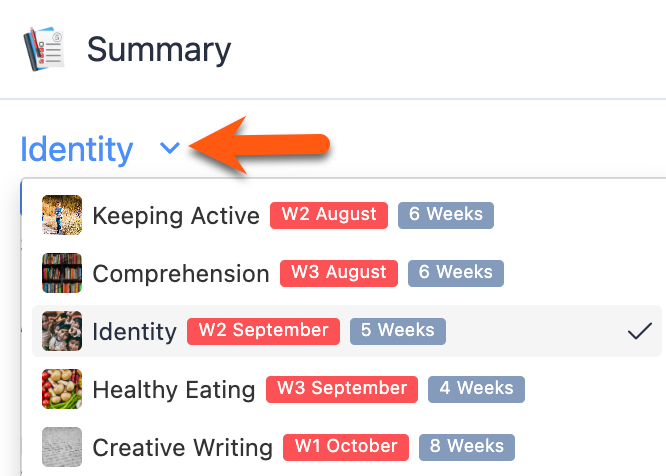Click the Identity unit title
The height and width of the screenshot is (476, 666).
(76, 149)
